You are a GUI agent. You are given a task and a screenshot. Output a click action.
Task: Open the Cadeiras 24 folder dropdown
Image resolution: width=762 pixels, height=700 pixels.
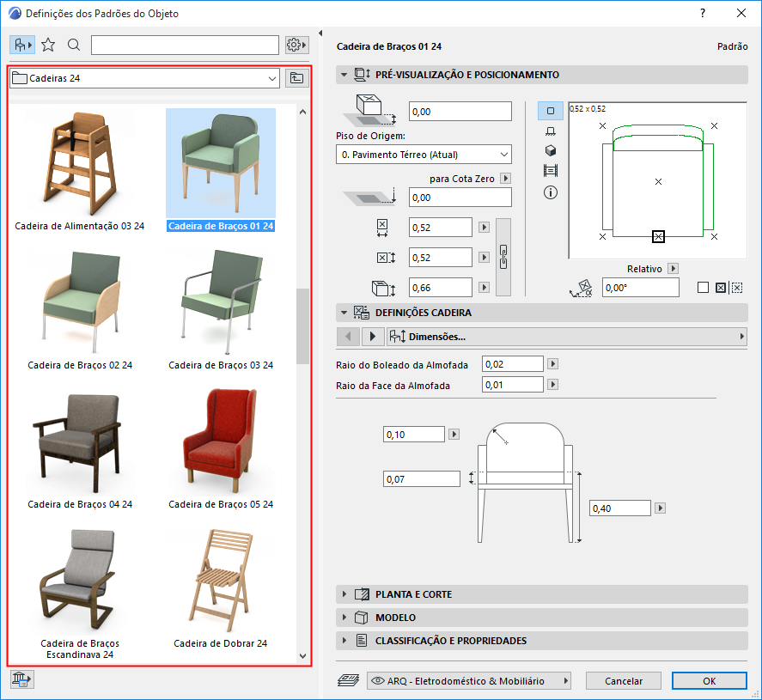[x=144, y=78]
